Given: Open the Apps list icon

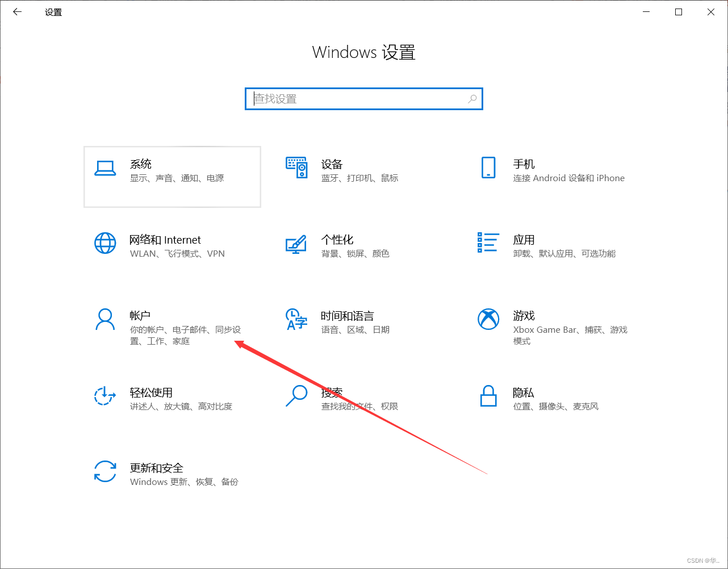Looking at the screenshot, I should (x=488, y=242).
